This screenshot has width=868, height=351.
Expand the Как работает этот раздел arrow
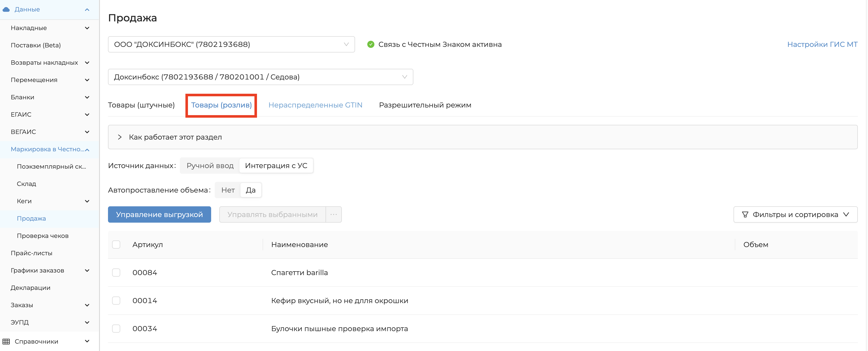[120, 137]
